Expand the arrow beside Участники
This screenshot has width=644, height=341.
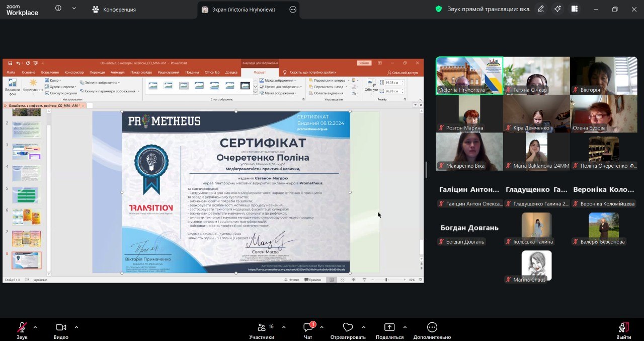tap(284, 327)
